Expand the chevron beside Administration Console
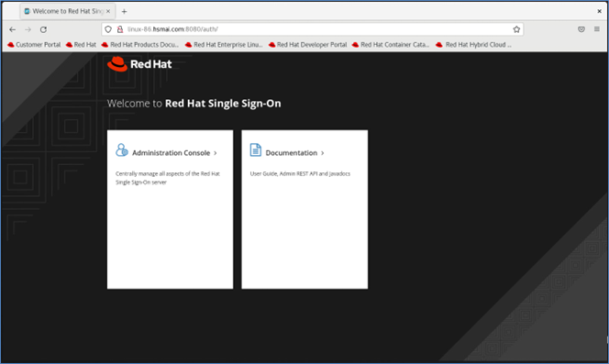The width and height of the screenshot is (609, 364). pos(216,153)
